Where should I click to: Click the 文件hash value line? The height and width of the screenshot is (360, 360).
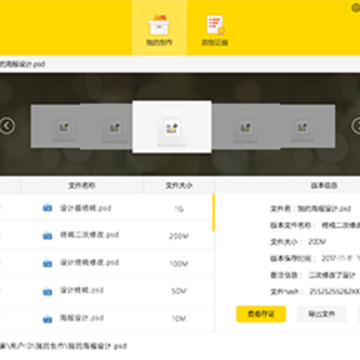tap(315, 292)
